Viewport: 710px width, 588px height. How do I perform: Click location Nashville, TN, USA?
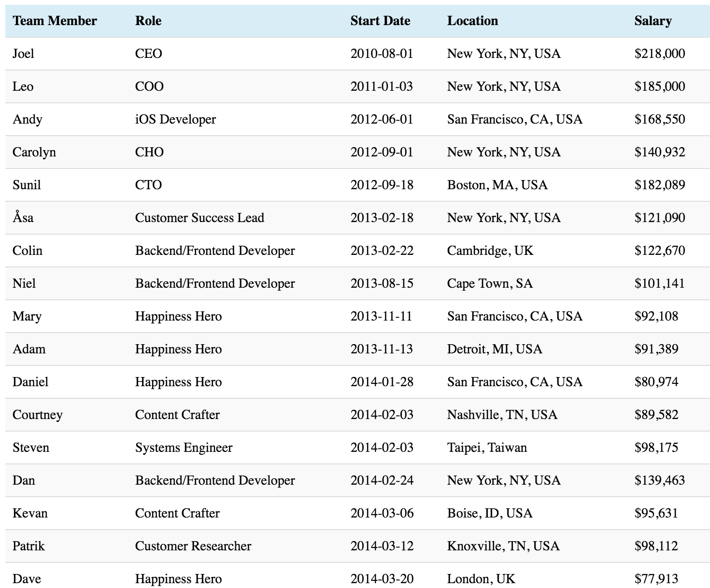(x=502, y=415)
